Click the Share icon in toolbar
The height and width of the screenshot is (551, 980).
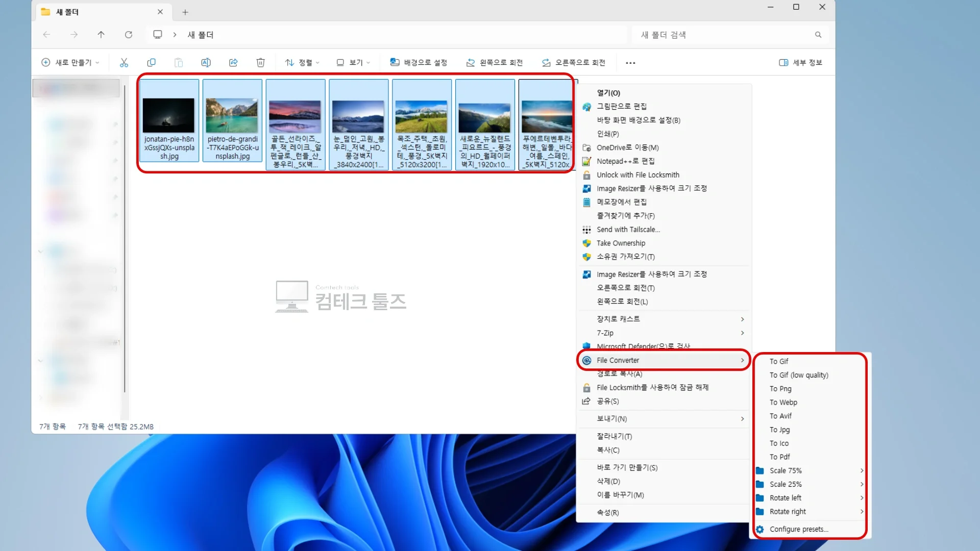pyautogui.click(x=233, y=62)
